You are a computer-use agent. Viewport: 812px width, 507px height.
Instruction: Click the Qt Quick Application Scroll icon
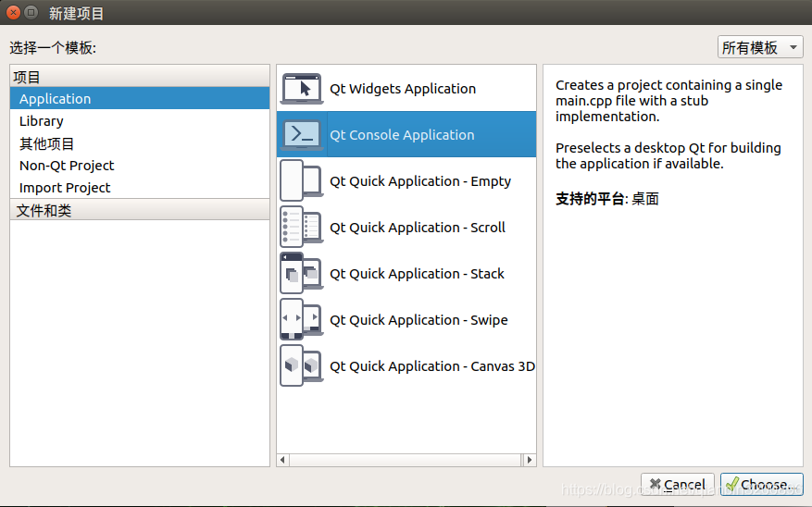click(x=302, y=227)
